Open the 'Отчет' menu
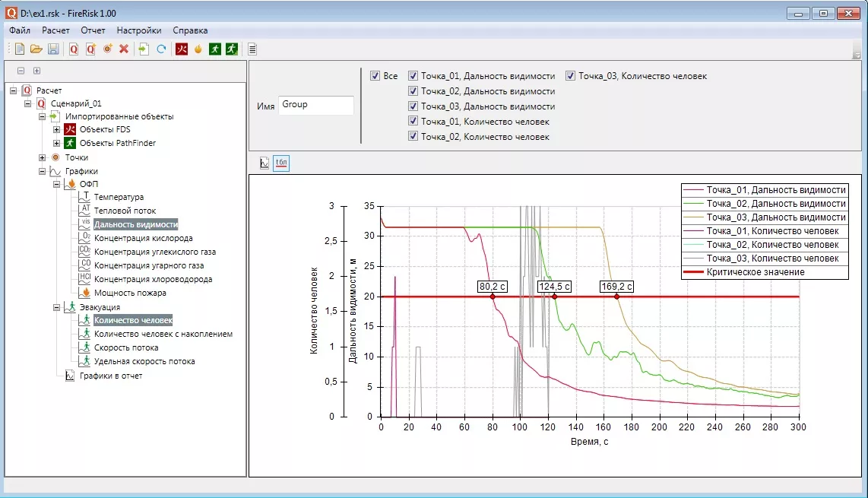This screenshot has height=498, width=868. 93,30
